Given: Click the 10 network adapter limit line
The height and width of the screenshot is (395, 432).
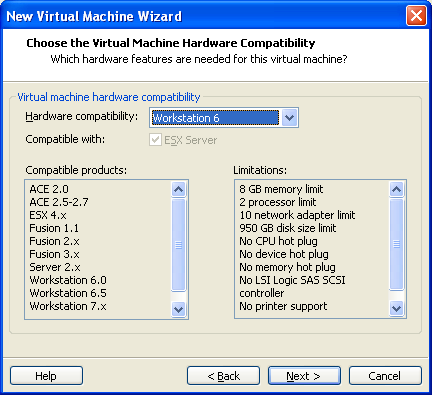Looking at the screenshot, I should coord(297,215).
